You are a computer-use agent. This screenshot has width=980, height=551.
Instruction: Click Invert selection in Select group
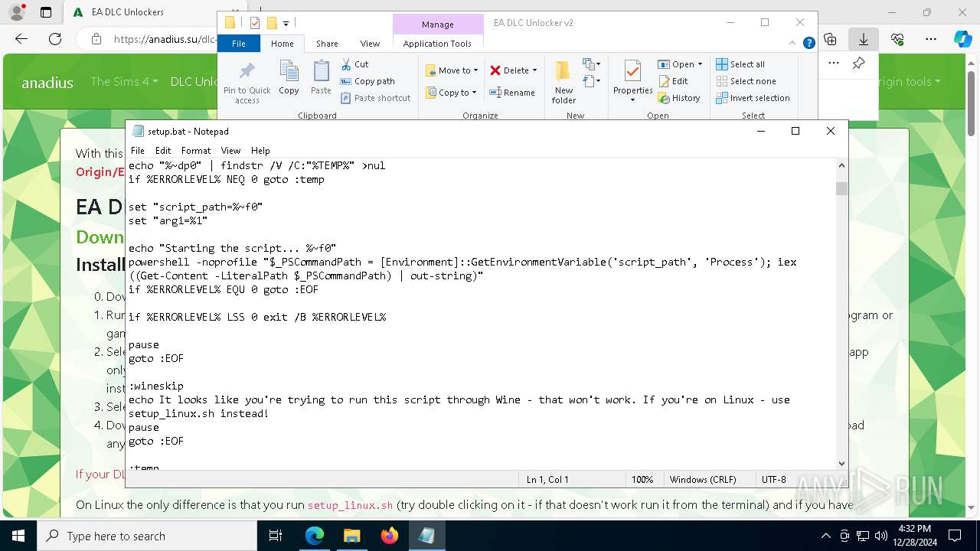[x=753, y=98]
